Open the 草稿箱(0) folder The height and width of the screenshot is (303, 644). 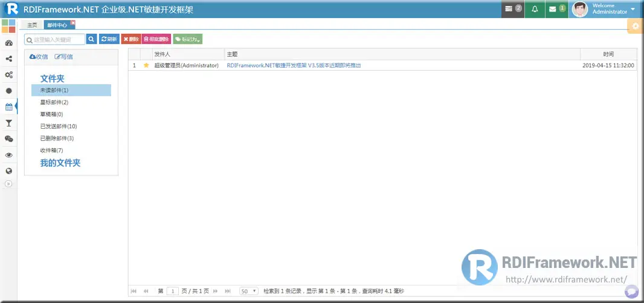point(51,114)
